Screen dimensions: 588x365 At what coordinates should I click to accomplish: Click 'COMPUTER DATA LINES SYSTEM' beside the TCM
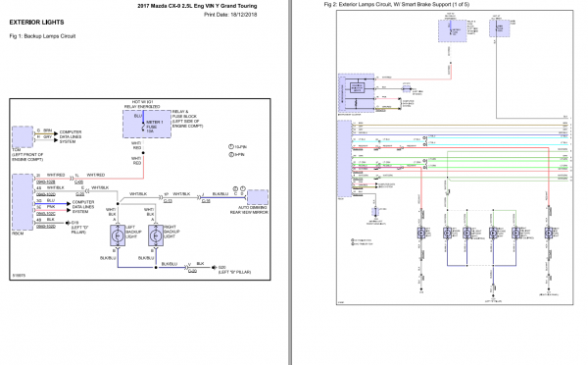[71, 136]
